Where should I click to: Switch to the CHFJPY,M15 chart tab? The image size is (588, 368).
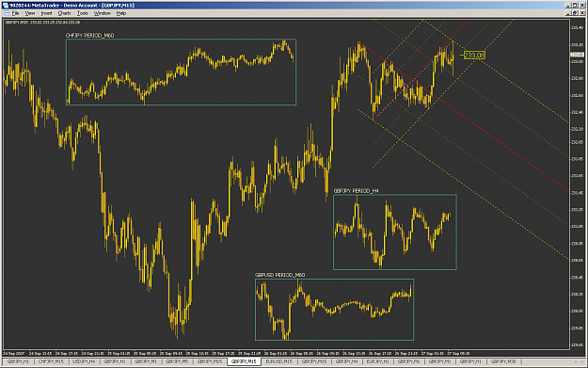(x=51, y=361)
